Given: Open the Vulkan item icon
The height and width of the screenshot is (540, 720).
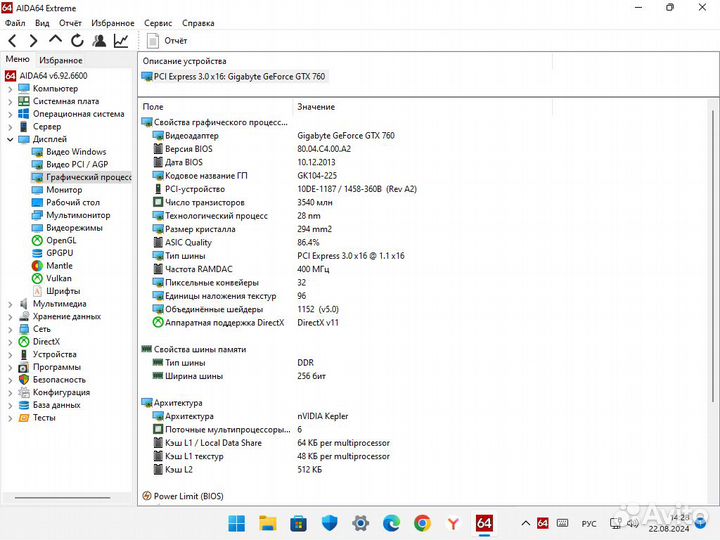Looking at the screenshot, I should pyautogui.click(x=37, y=278).
